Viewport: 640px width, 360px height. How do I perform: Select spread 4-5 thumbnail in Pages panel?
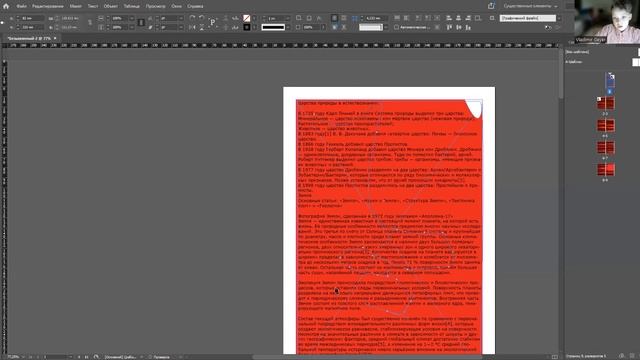pos(606,125)
